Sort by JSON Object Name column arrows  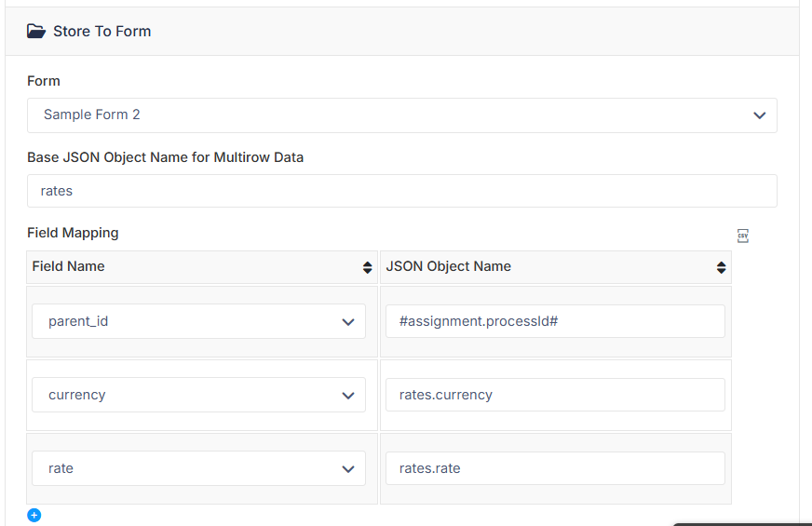click(x=721, y=267)
